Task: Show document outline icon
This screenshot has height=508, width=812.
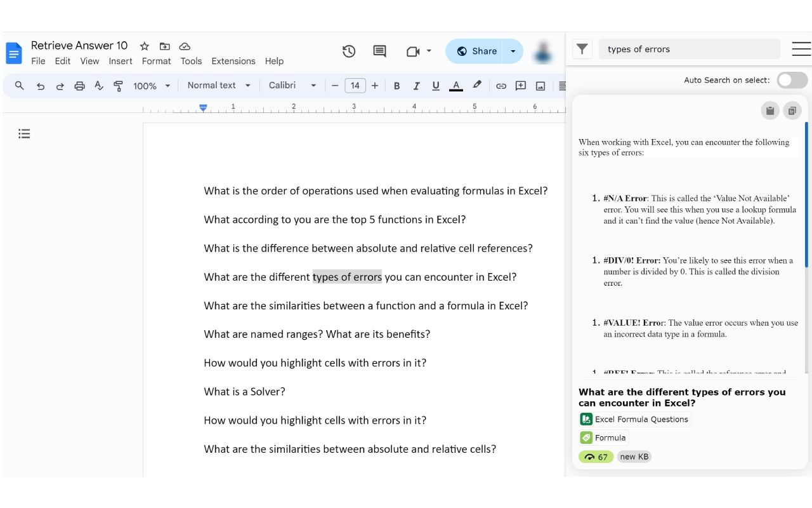Action: (24, 133)
